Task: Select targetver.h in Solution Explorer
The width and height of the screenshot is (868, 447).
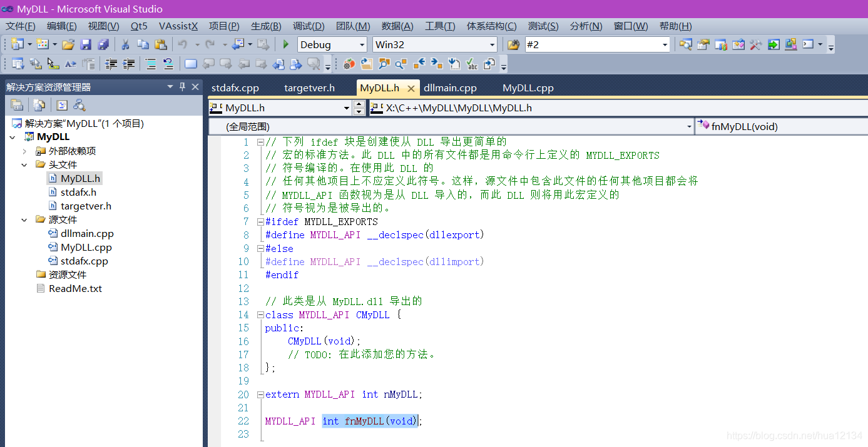Action: point(86,206)
